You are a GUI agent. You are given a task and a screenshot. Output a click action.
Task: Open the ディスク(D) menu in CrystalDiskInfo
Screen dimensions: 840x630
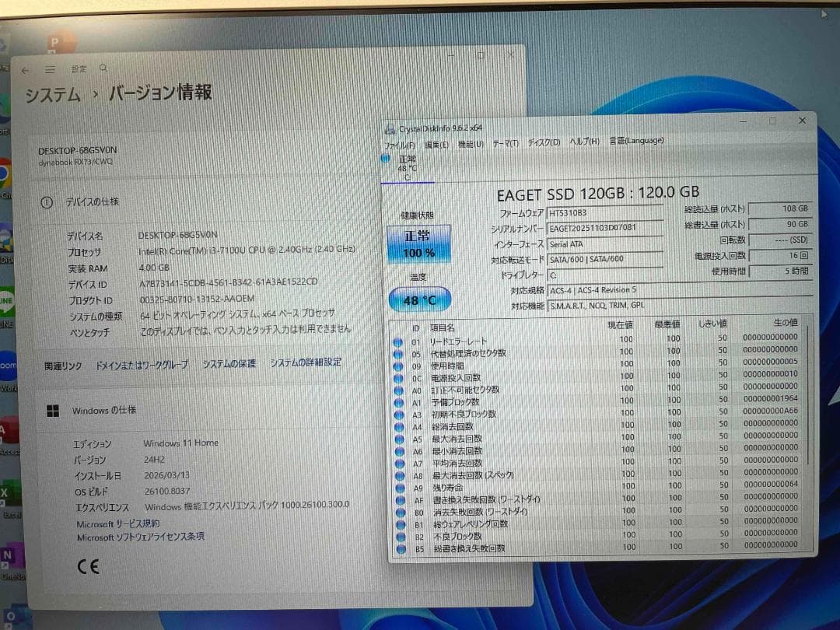coord(544,142)
